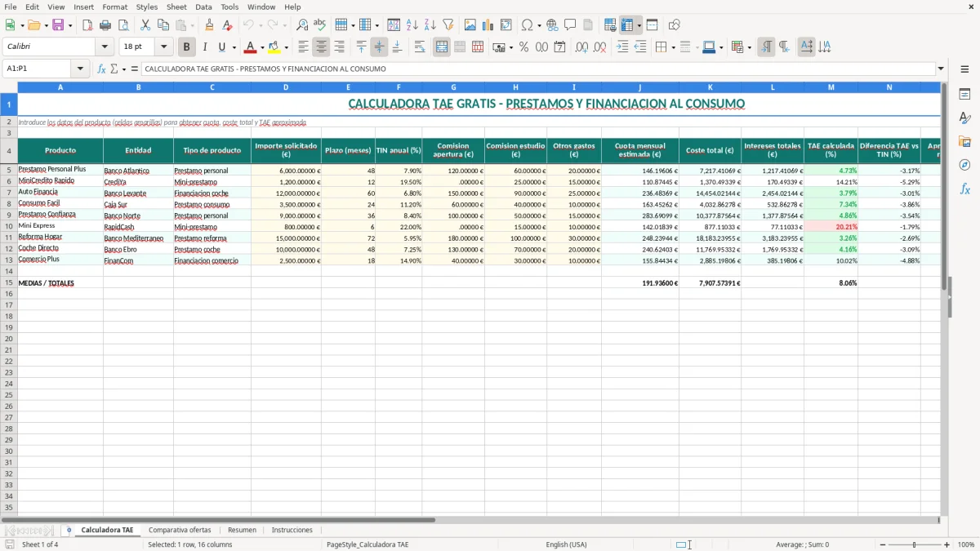
Task: Toggle Wrap Text
Action: [420, 47]
